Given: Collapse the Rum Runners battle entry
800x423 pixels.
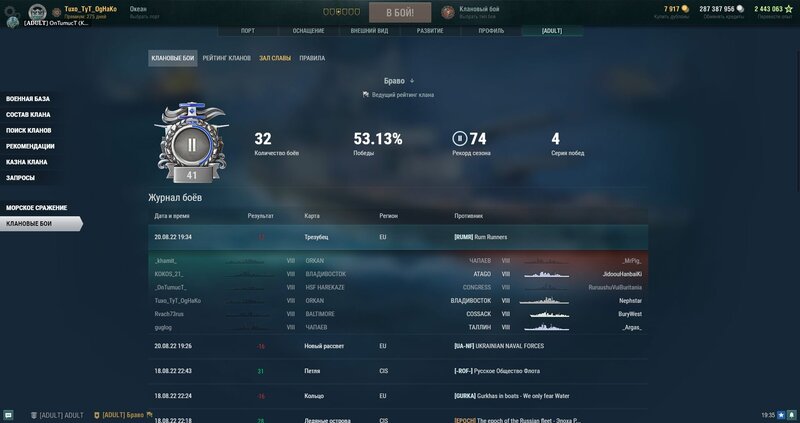Looking at the screenshot, I should point(398,237).
